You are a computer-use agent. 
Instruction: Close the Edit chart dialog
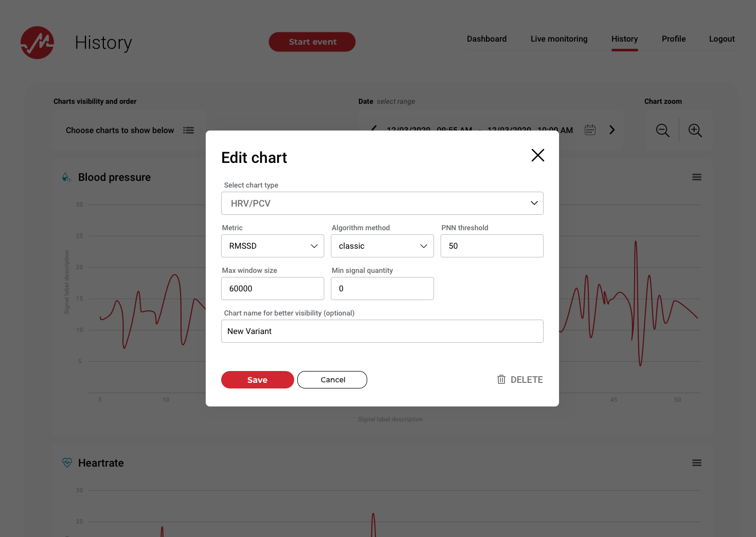coord(537,155)
